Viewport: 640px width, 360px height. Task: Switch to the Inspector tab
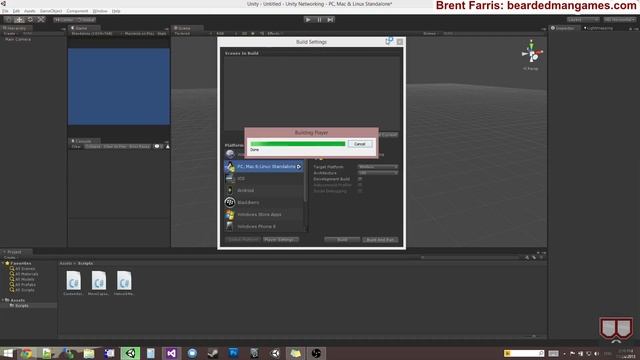coord(563,28)
